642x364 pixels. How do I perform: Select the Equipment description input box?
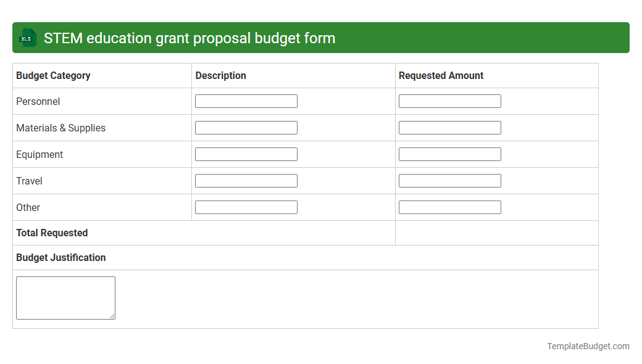point(246,154)
